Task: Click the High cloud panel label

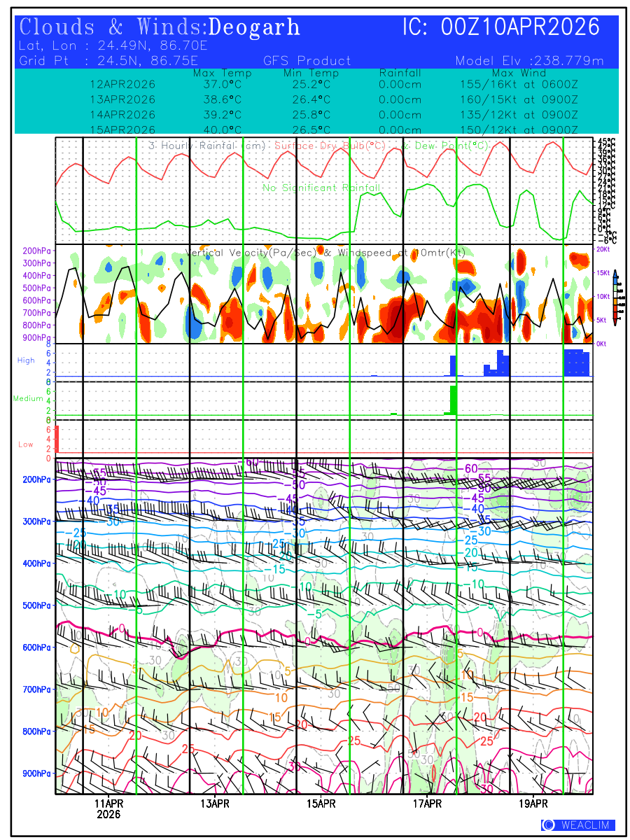Action: coord(26,360)
